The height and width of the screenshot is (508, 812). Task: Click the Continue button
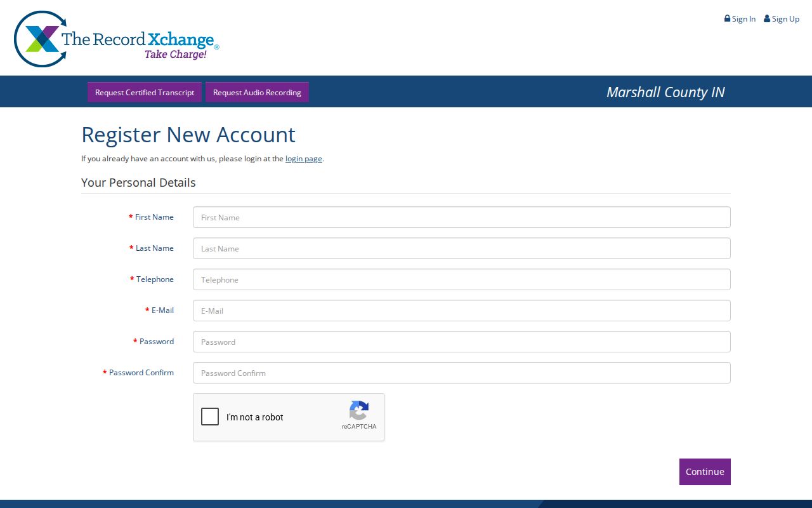[705, 472]
